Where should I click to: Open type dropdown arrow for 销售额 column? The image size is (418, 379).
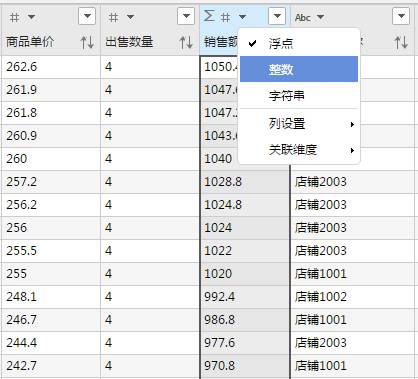pyautogui.click(x=242, y=17)
